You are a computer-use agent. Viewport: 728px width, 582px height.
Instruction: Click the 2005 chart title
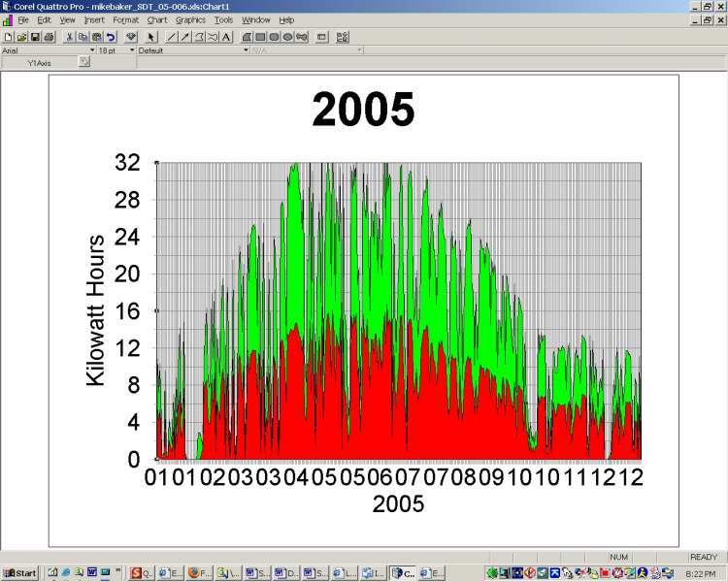pyautogui.click(x=363, y=111)
